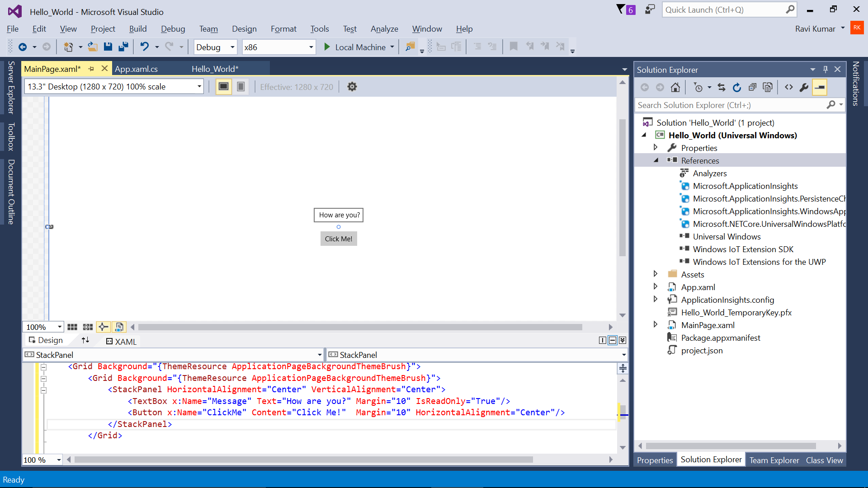This screenshot has height=488, width=868.
Task: Click the Find in Files toolbar icon
Action: pyautogui.click(x=410, y=47)
